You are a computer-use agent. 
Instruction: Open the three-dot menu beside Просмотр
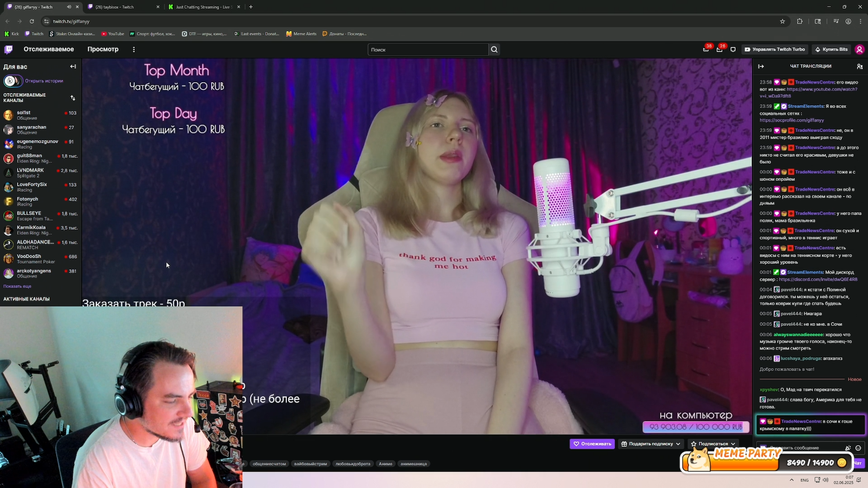[134, 49]
